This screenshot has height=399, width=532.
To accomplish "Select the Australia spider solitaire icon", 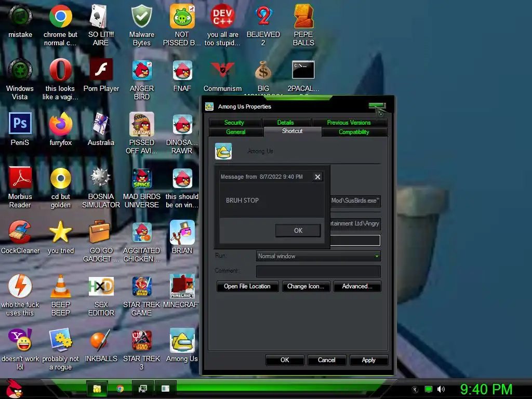I will [101, 124].
